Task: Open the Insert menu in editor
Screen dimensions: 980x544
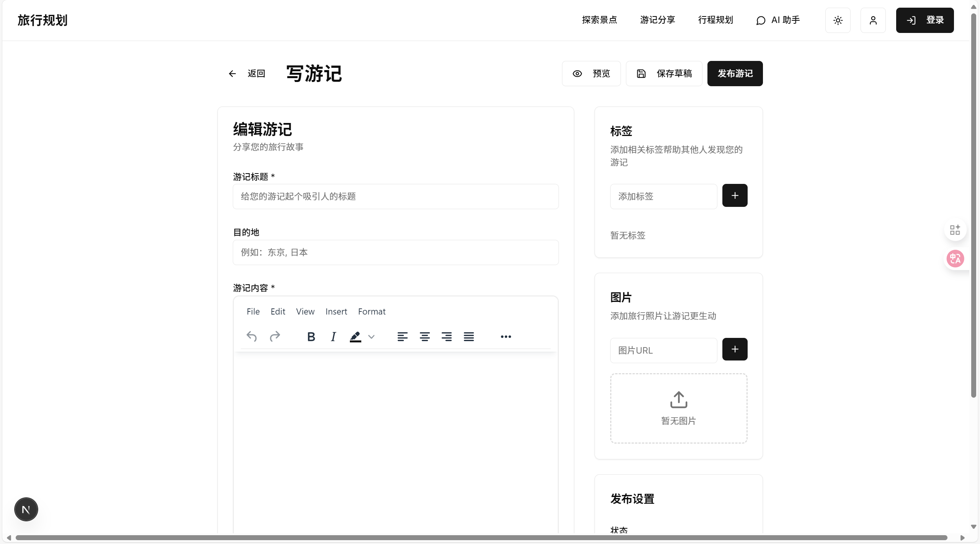Action: [336, 311]
